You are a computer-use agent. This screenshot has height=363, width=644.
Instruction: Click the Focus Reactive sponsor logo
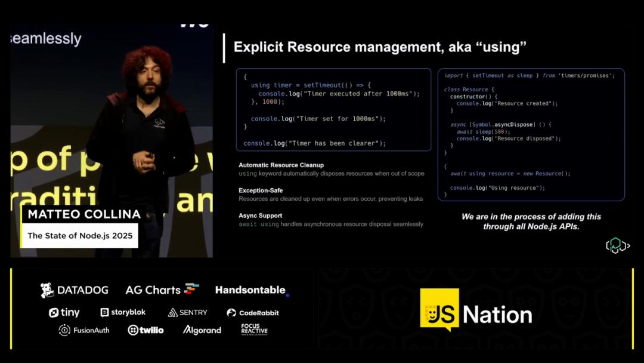(x=254, y=330)
